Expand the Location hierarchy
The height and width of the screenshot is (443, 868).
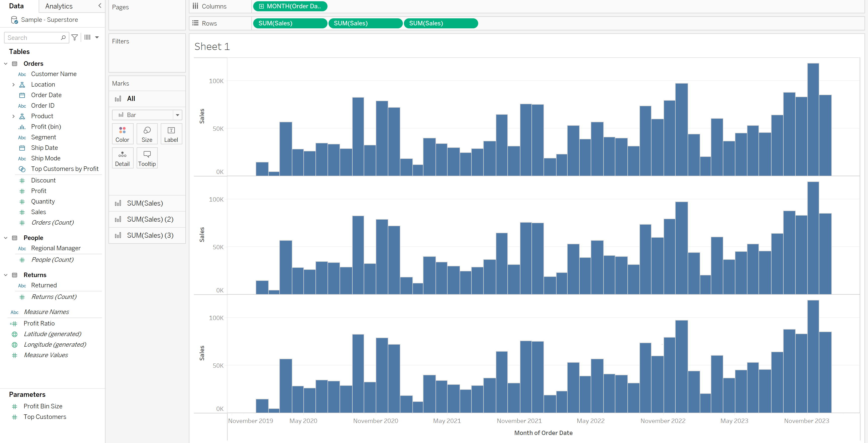pos(14,85)
